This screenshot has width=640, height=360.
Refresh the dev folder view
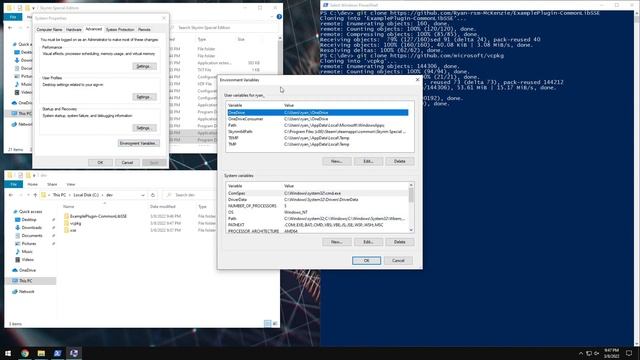tap(153, 195)
